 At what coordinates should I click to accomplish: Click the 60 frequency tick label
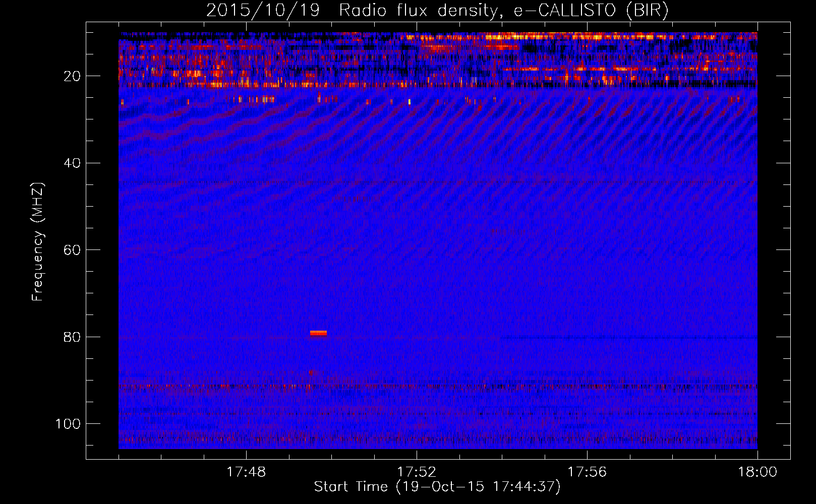pyautogui.click(x=72, y=250)
